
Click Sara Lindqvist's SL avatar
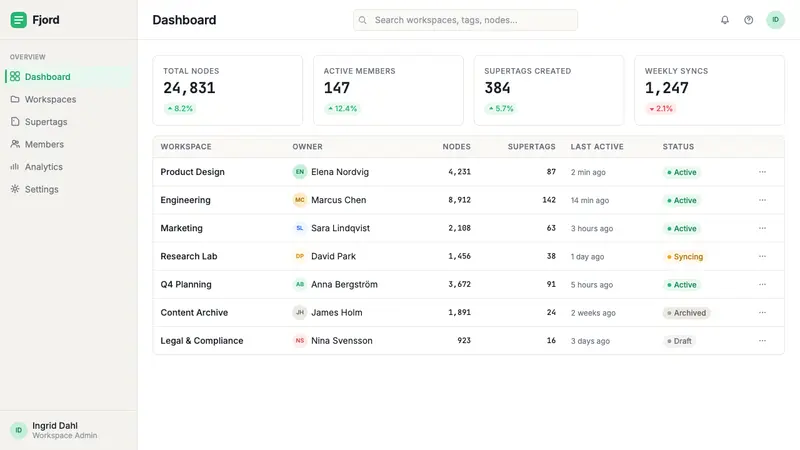coord(299,228)
